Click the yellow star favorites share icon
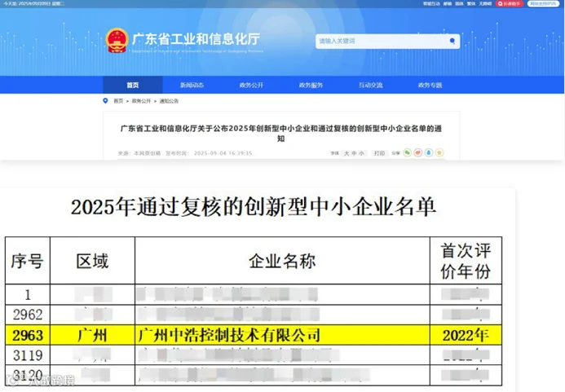 pyautogui.click(x=439, y=152)
